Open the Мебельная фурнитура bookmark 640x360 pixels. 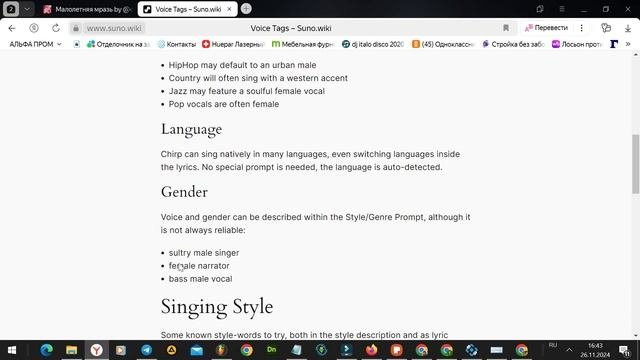[303, 44]
